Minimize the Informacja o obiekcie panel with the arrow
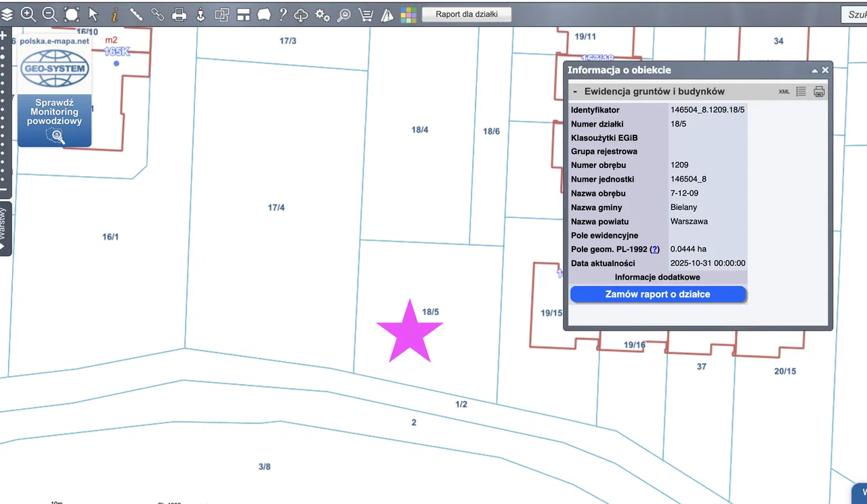The image size is (867, 504). coord(815,70)
